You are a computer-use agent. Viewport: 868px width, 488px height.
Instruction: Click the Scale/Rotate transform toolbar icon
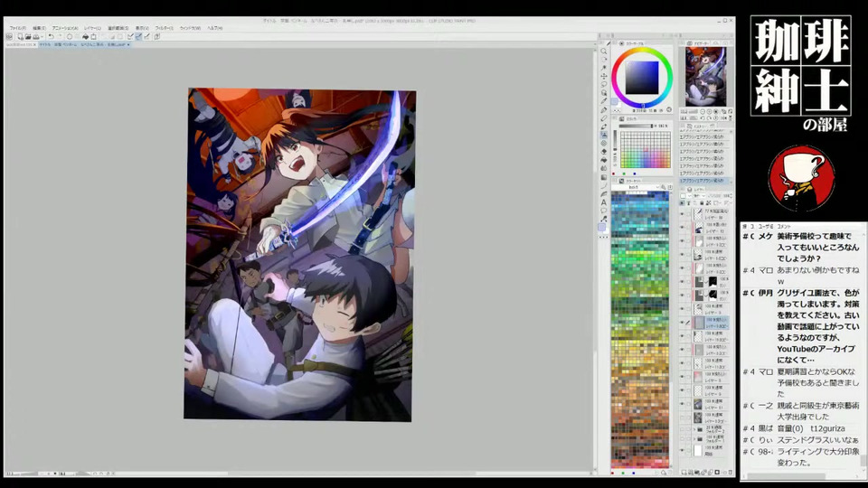coord(93,36)
